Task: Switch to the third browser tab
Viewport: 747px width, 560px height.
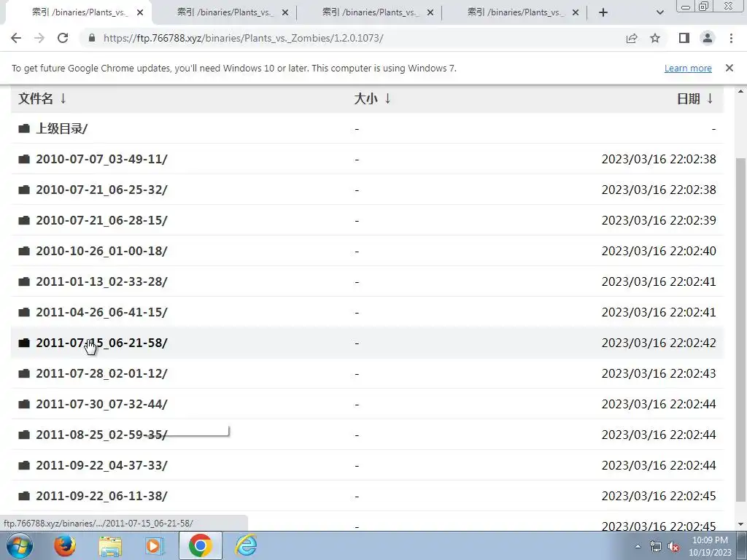Action: 370,13
